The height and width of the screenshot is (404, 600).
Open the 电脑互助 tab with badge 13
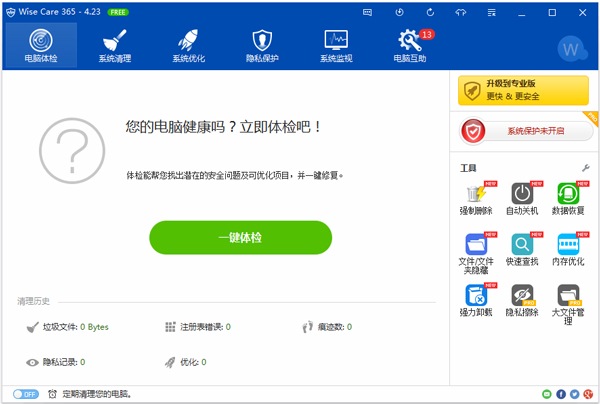(x=410, y=46)
